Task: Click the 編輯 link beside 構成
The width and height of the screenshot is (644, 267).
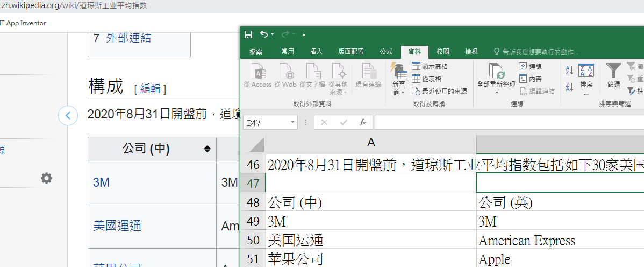Action: pyautogui.click(x=151, y=88)
